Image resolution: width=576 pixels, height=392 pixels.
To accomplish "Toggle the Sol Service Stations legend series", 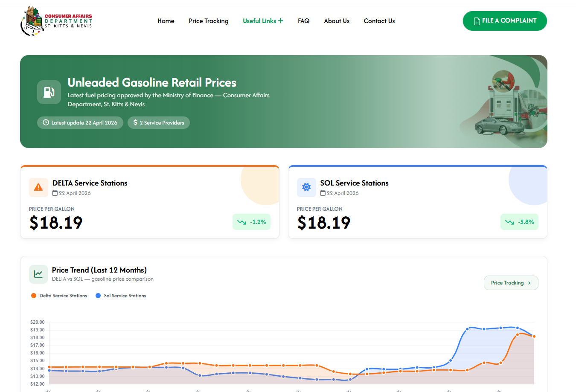I will [x=121, y=296].
